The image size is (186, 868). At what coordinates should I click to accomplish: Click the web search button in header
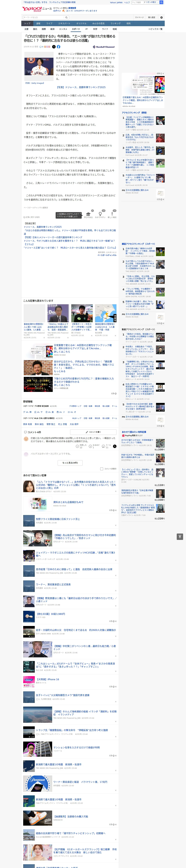pyautogui.click(x=161, y=2)
